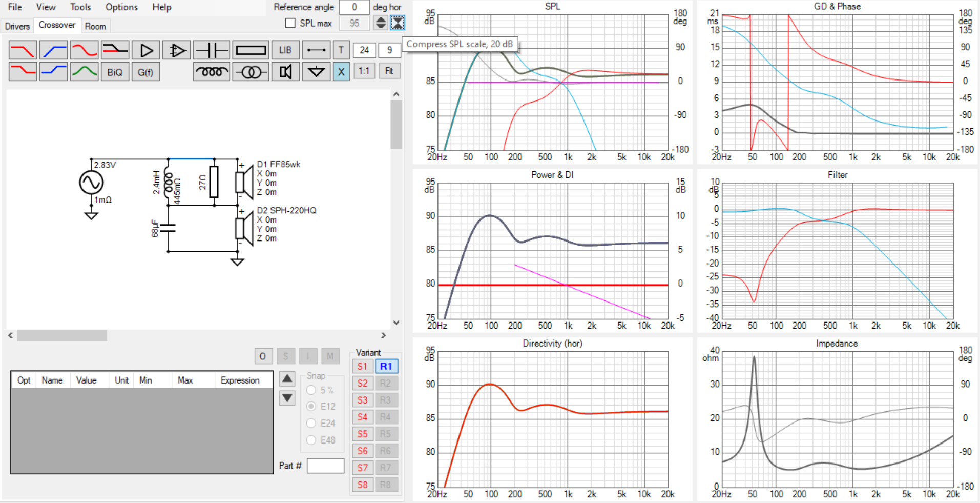The width and height of the screenshot is (980, 503).
Task: Add a high-pass filter block (blue slope icon)
Action: pos(54,50)
